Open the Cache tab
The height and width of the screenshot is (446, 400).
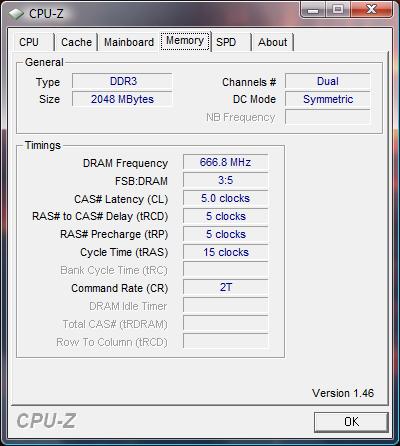click(76, 42)
